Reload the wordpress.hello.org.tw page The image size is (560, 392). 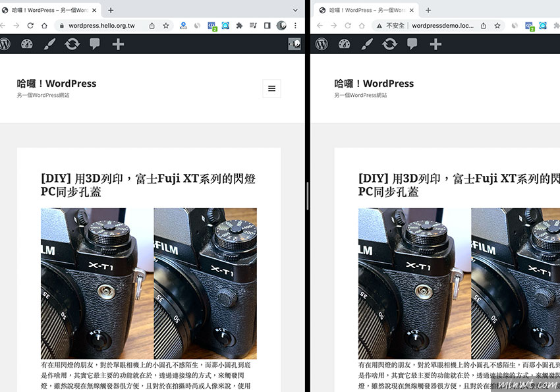(x=30, y=25)
